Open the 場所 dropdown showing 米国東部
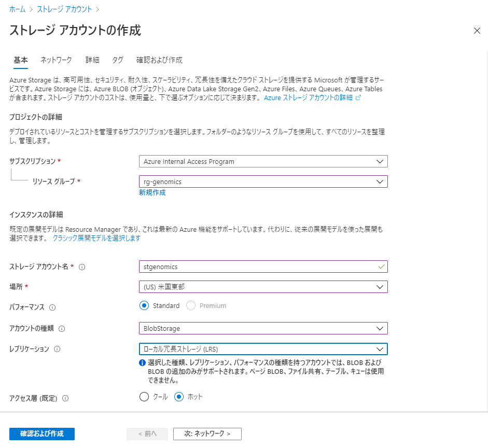This screenshot has width=488, height=448. click(x=263, y=287)
